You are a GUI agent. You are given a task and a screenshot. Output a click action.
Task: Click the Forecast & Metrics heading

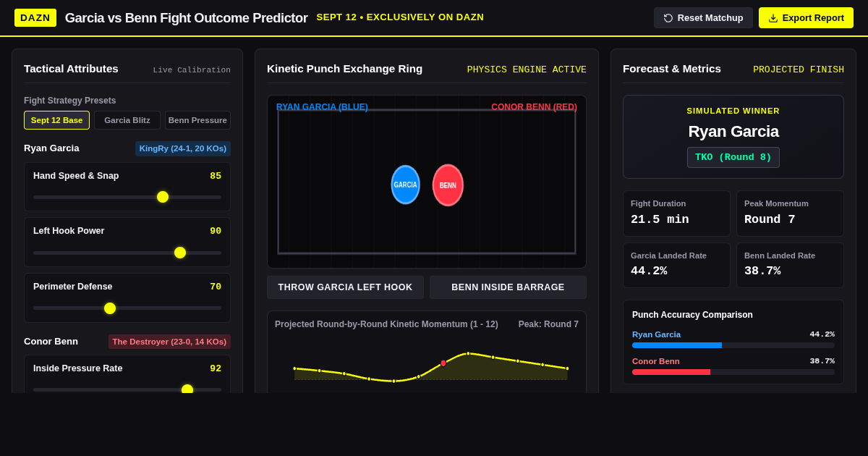pyautogui.click(x=672, y=69)
